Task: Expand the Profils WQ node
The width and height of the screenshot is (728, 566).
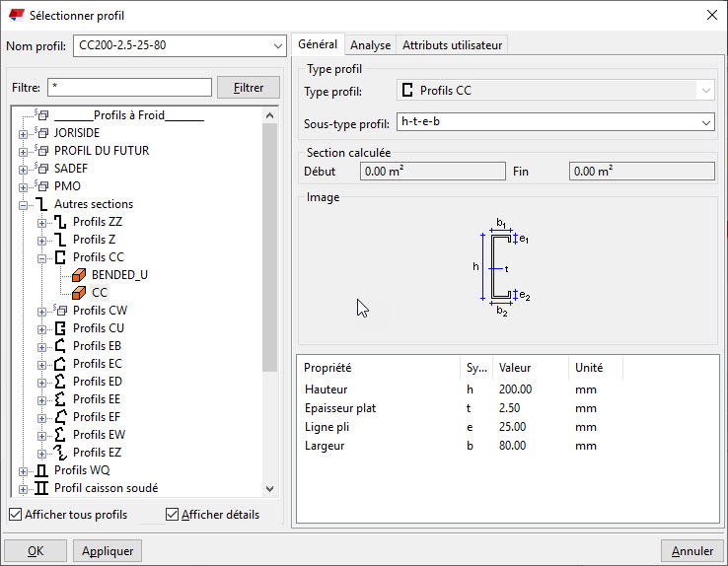Action: click(x=23, y=471)
